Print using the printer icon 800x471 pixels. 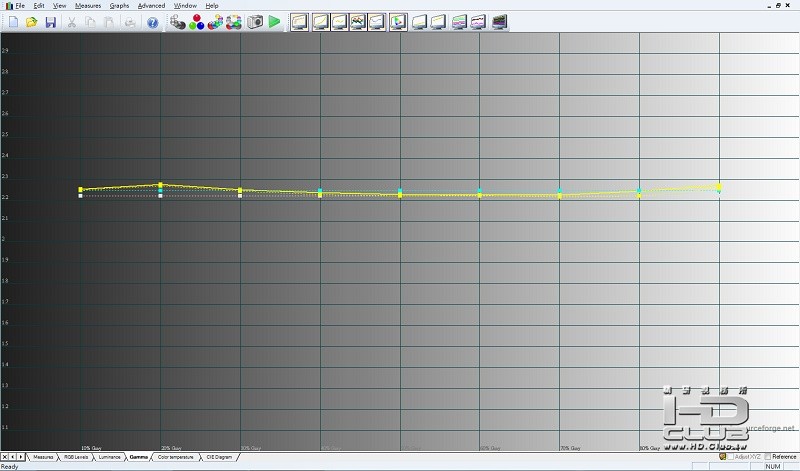click(130, 22)
